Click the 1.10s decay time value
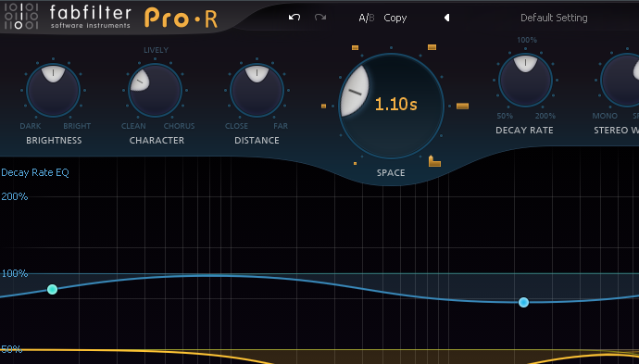 (x=395, y=105)
